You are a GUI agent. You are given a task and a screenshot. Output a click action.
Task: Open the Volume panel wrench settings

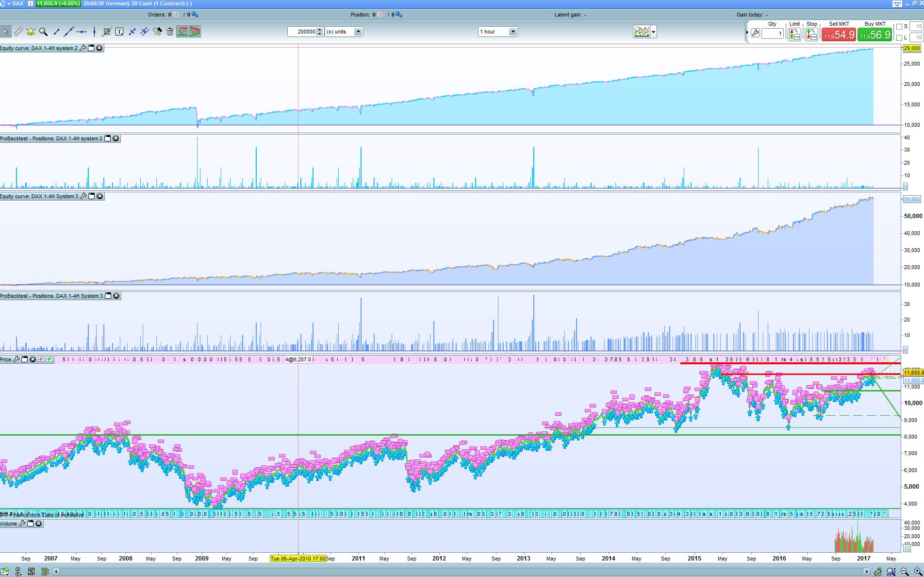22,524
